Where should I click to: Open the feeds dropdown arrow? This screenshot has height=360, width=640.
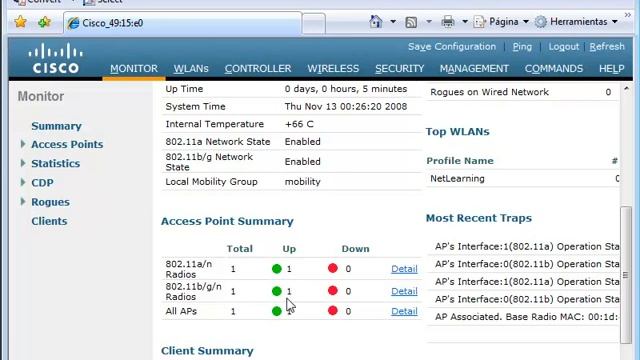429,22
